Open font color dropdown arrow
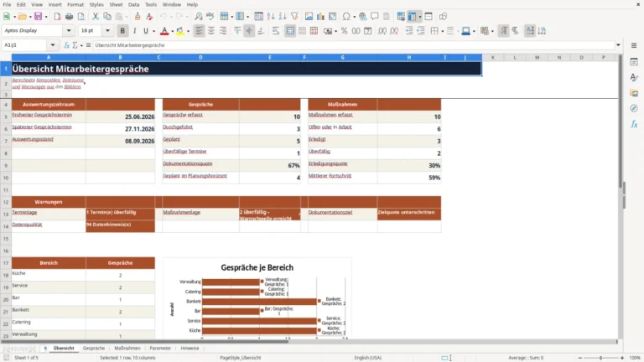 coord(172,31)
